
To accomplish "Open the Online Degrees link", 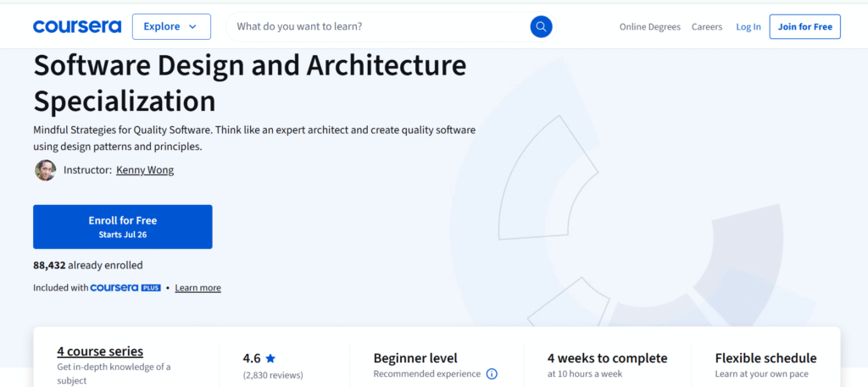I will pos(650,26).
